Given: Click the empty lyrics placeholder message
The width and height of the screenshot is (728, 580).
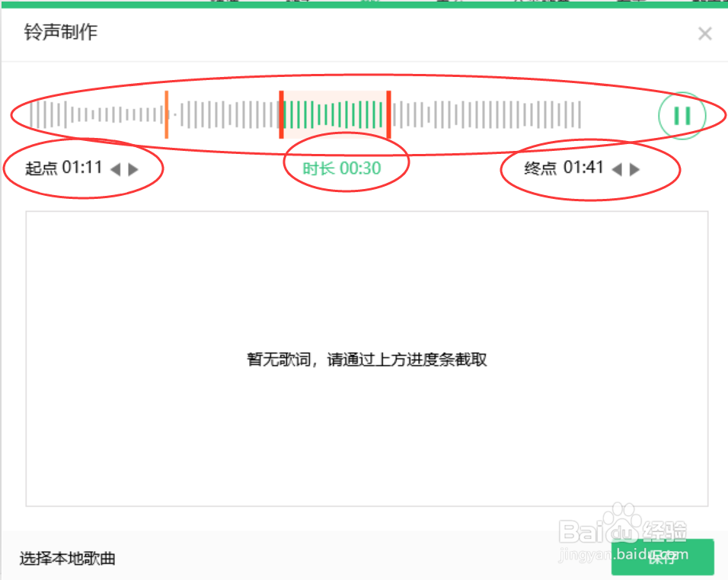Looking at the screenshot, I should pos(364,359).
